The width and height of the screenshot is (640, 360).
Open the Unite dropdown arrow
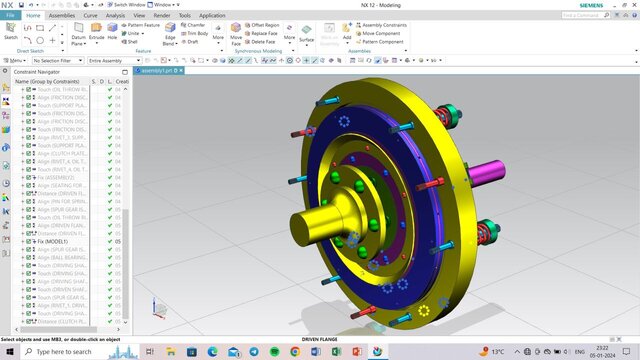[142, 33]
